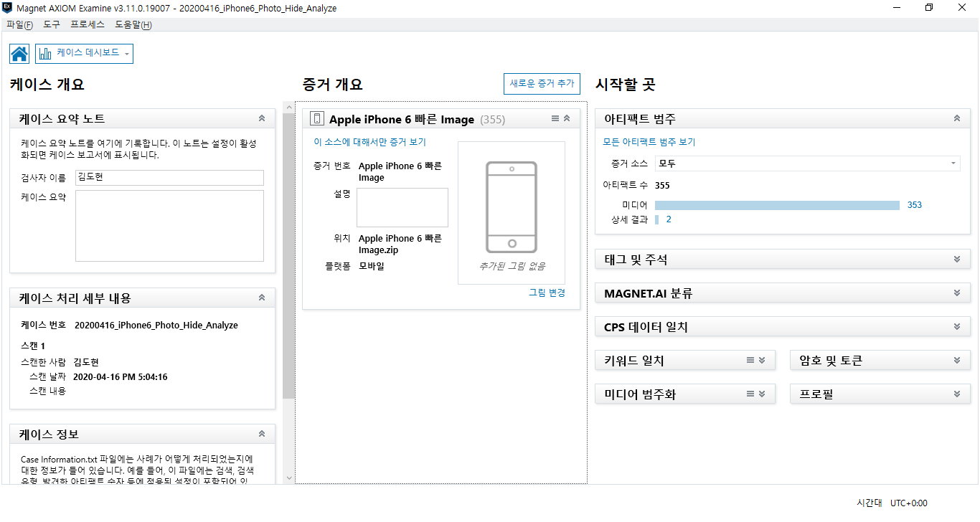The width and height of the screenshot is (980, 522).
Task: Click the 아티팩트 수 355 value
Action: [662, 186]
